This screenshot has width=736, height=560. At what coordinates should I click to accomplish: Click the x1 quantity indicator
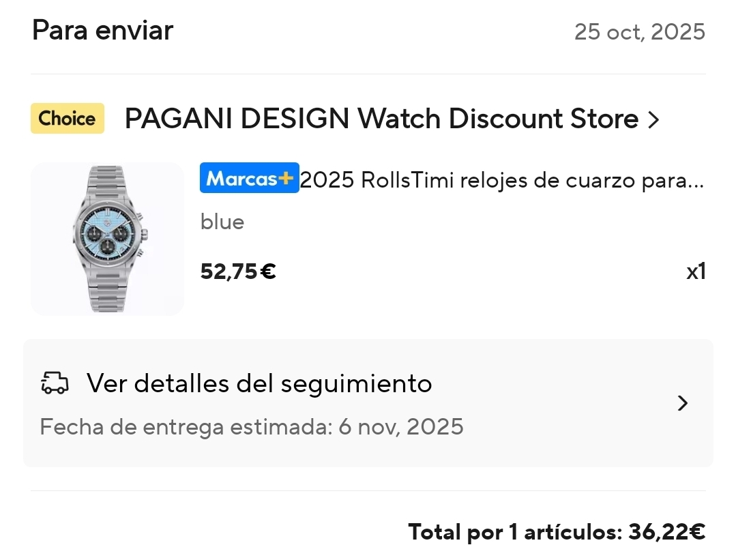click(696, 271)
